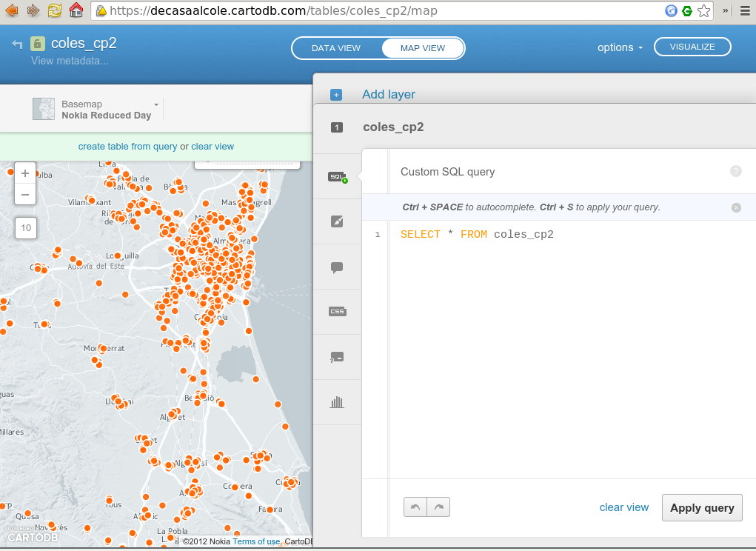756x551 pixels.
Task: Redo the SQL edit
Action: [x=439, y=507]
